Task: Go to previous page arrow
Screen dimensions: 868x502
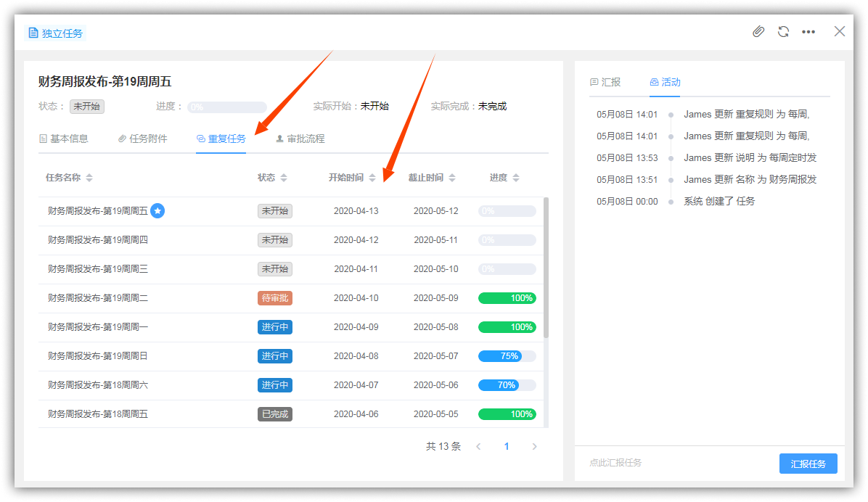Action: (x=478, y=447)
